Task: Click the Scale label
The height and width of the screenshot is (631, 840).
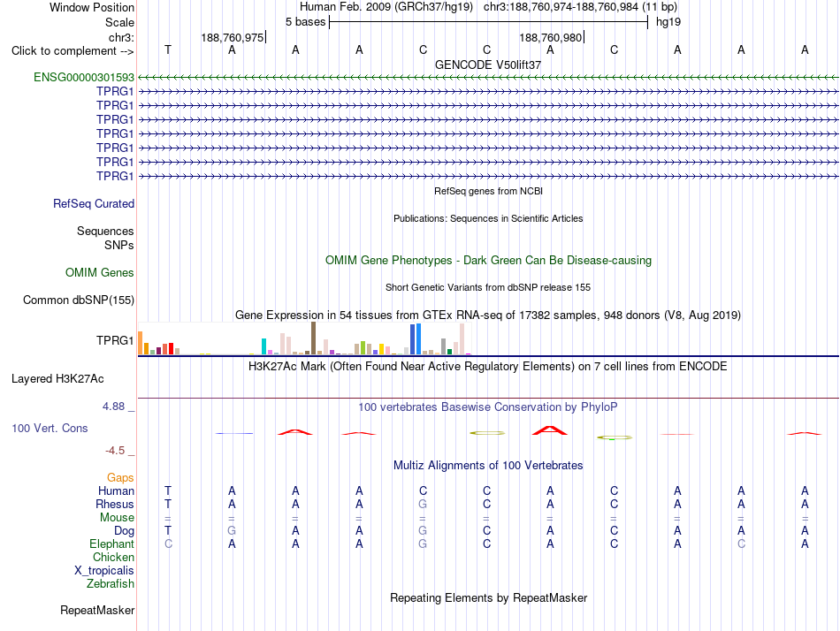Action: [119, 22]
